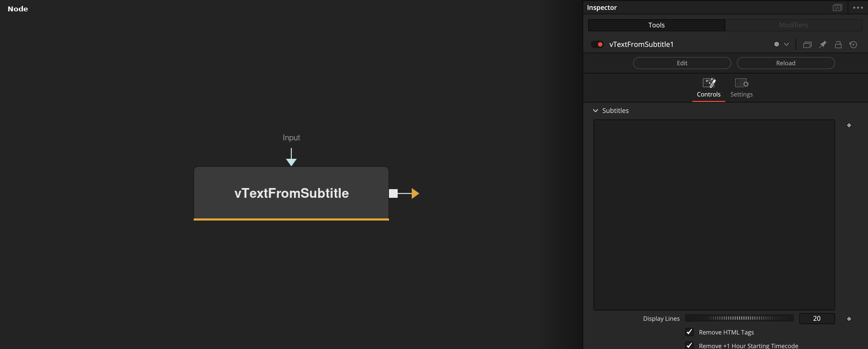
Task: Open the Inspector panel layout icon
Action: 838,8
